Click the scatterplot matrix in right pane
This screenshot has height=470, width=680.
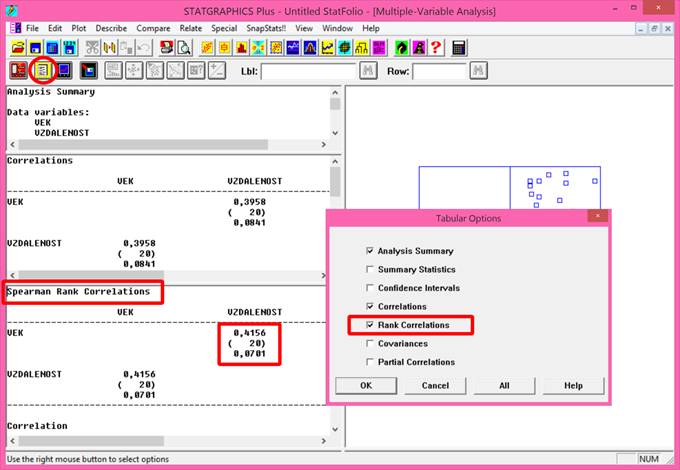[510, 187]
